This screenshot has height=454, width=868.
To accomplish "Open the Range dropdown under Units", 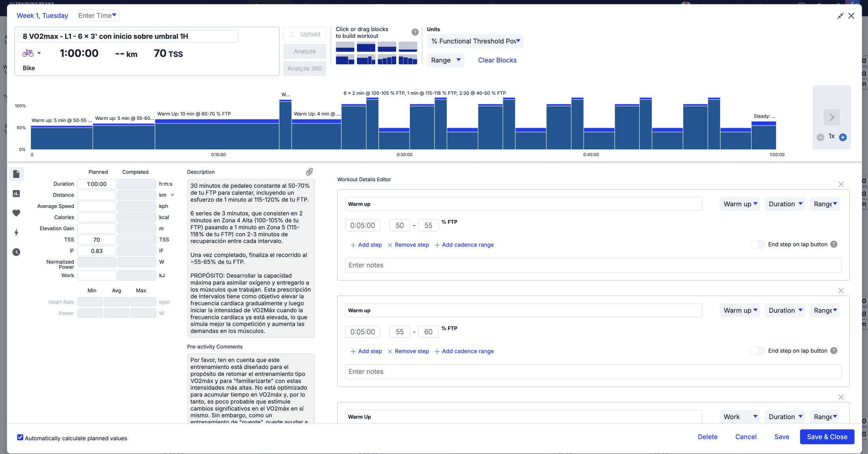I will tap(445, 60).
